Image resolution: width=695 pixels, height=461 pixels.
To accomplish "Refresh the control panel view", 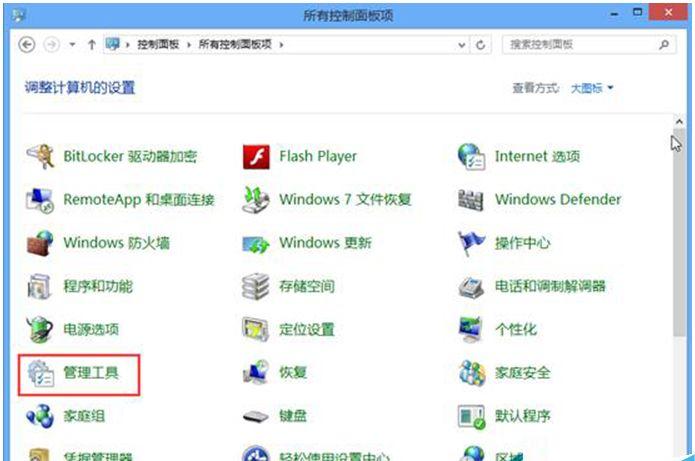I will [x=480, y=45].
